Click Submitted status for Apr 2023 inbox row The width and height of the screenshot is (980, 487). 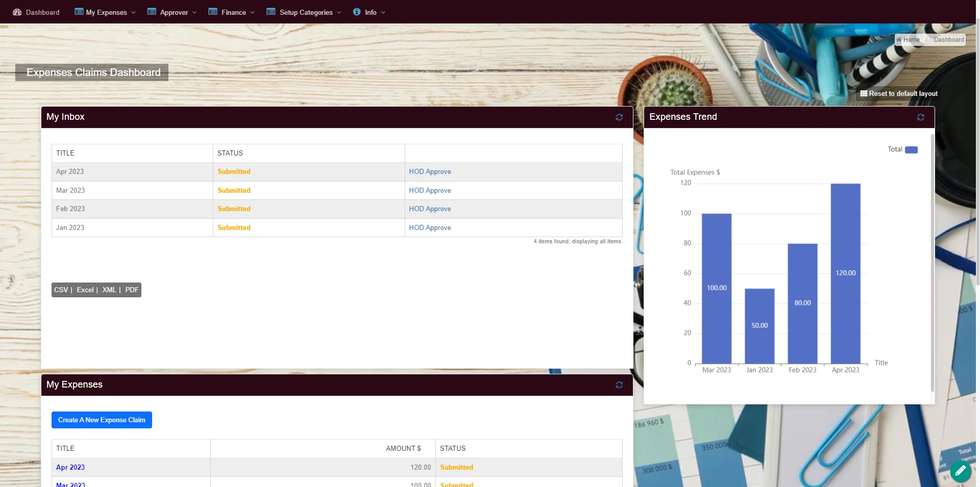click(x=234, y=172)
